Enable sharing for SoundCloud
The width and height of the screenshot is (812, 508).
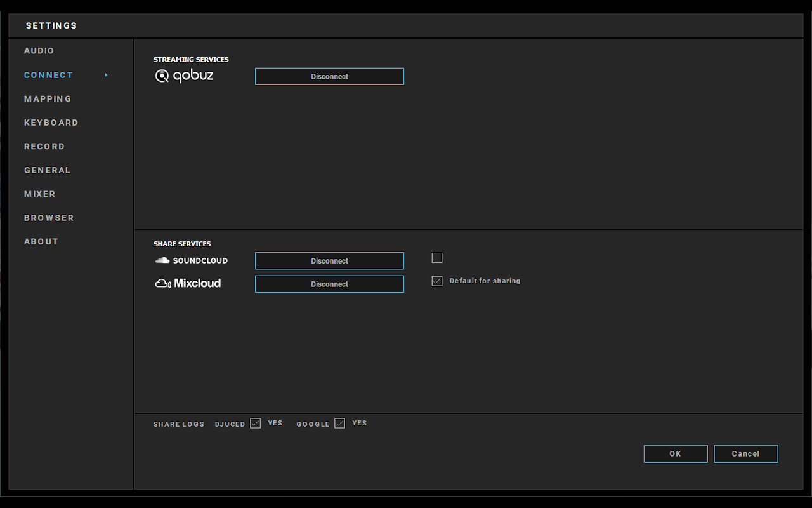[437, 258]
